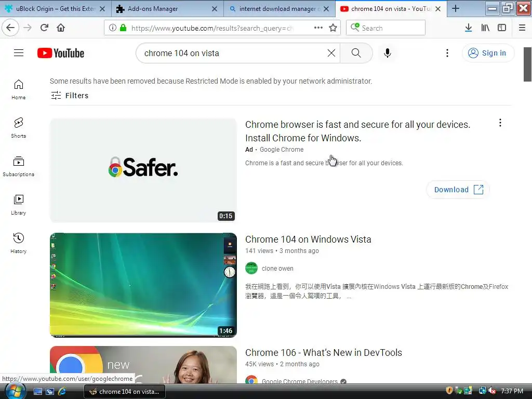Go back using the browser back arrow

click(x=10, y=28)
